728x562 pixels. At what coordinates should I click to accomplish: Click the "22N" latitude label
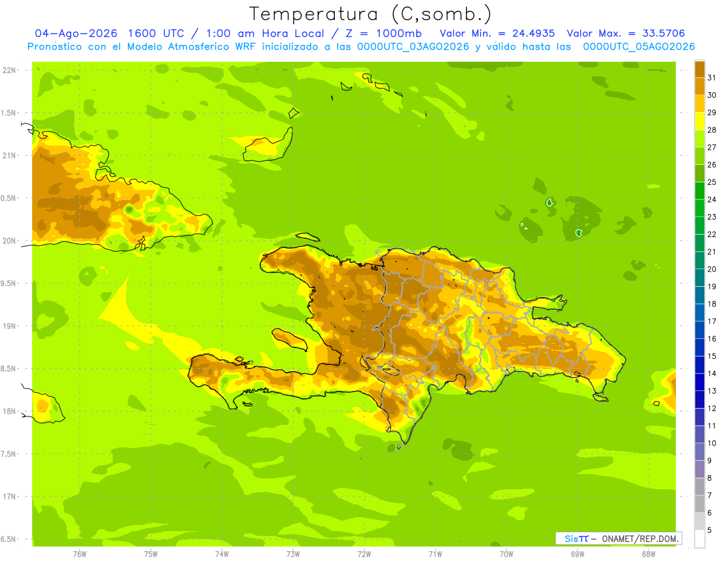tap(9, 70)
